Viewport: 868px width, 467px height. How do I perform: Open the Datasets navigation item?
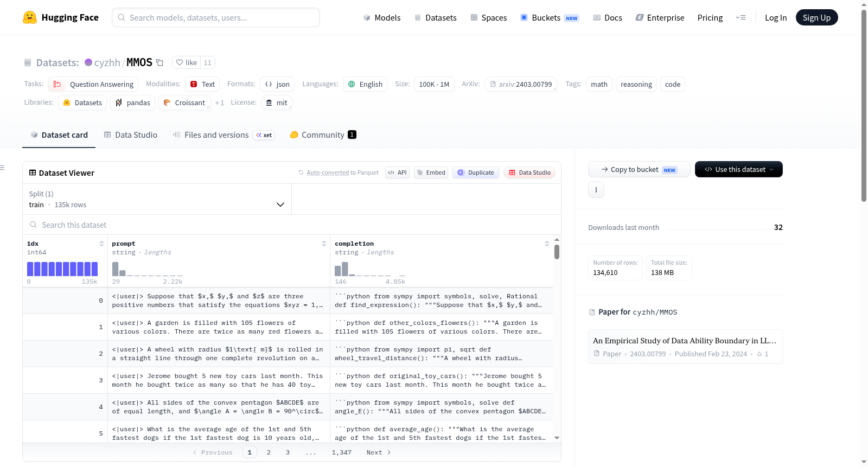click(435, 18)
